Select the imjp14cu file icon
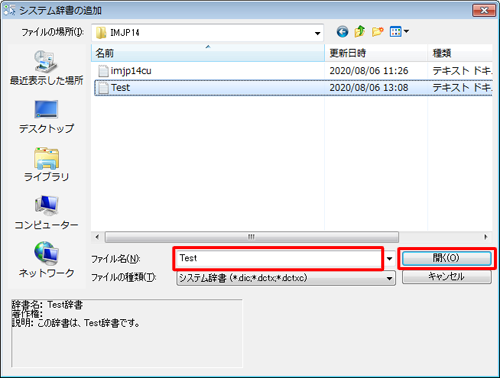 (x=103, y=71)
